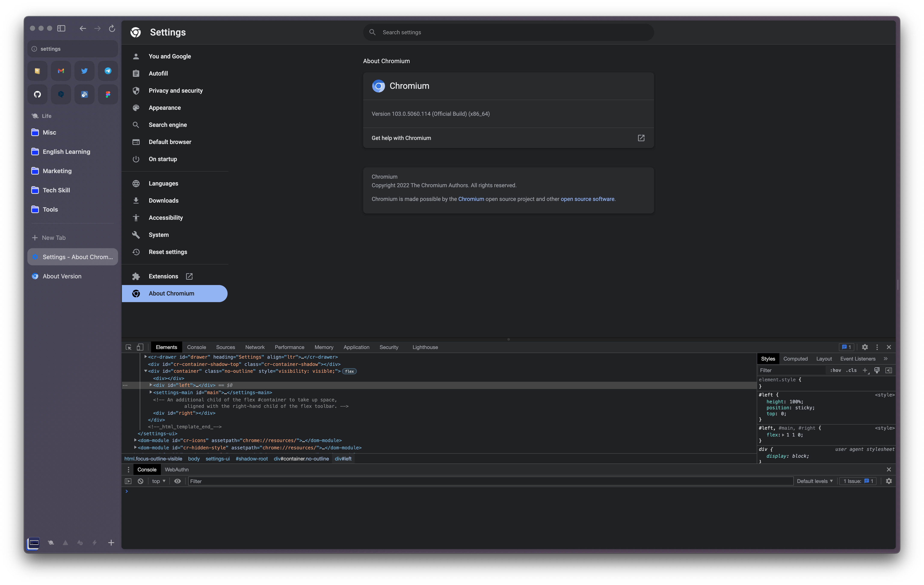Open the dark hexagon pinned shortcut

(61, 94)
